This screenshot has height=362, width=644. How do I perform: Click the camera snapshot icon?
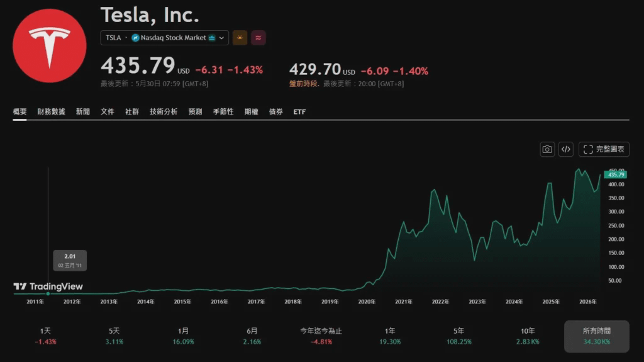click(x=547, y=149)
